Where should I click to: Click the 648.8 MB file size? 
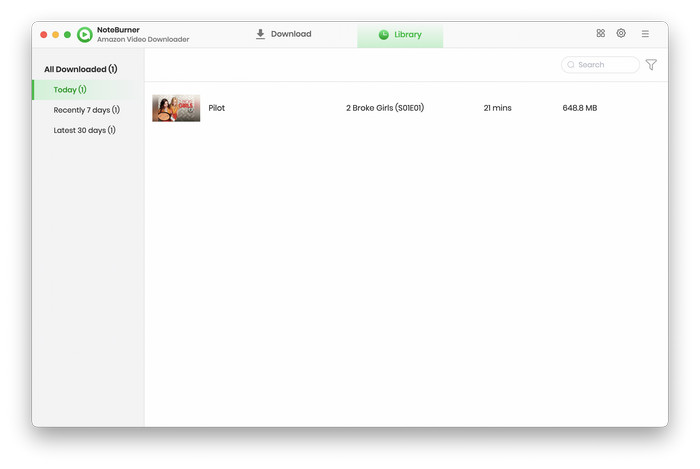(x=579, y=108)
